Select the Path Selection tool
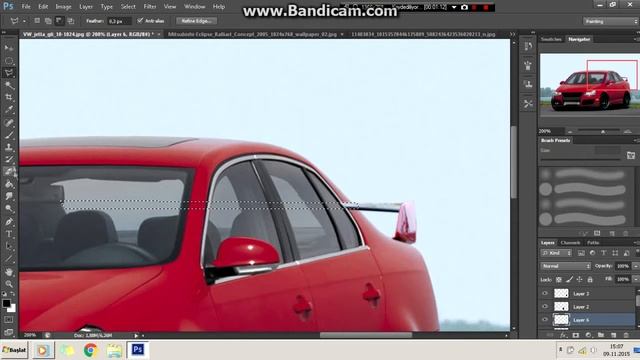 (x=9, y=247)
